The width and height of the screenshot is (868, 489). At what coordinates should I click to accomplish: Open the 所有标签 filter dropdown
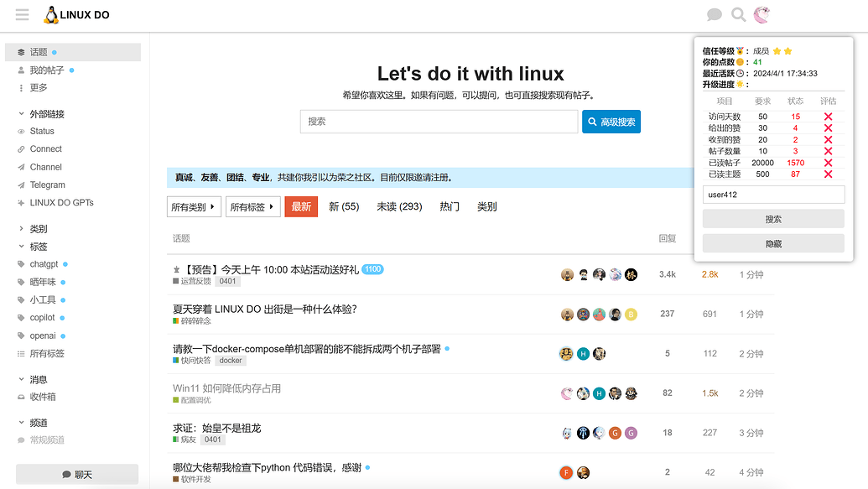pos(253,206)
